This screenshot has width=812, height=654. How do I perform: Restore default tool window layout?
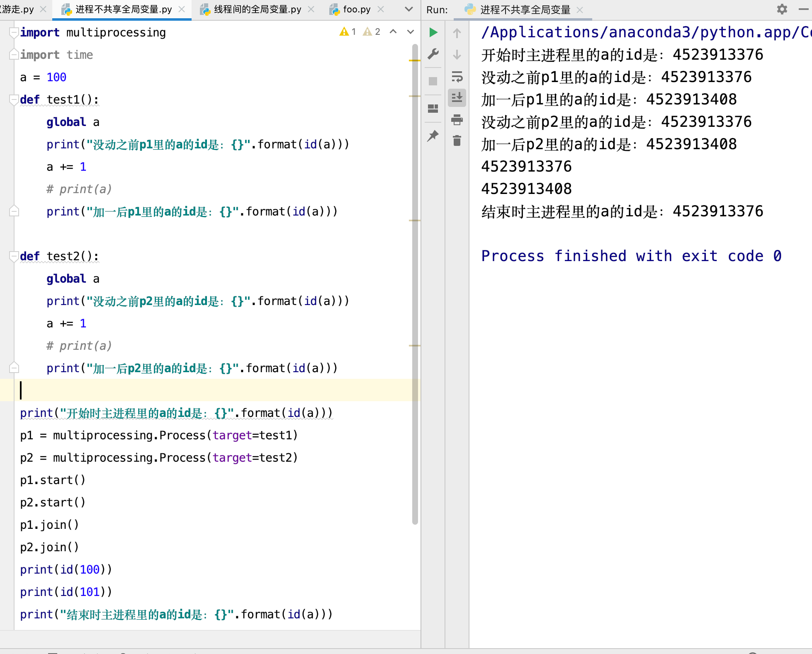(x=433, y=109)
